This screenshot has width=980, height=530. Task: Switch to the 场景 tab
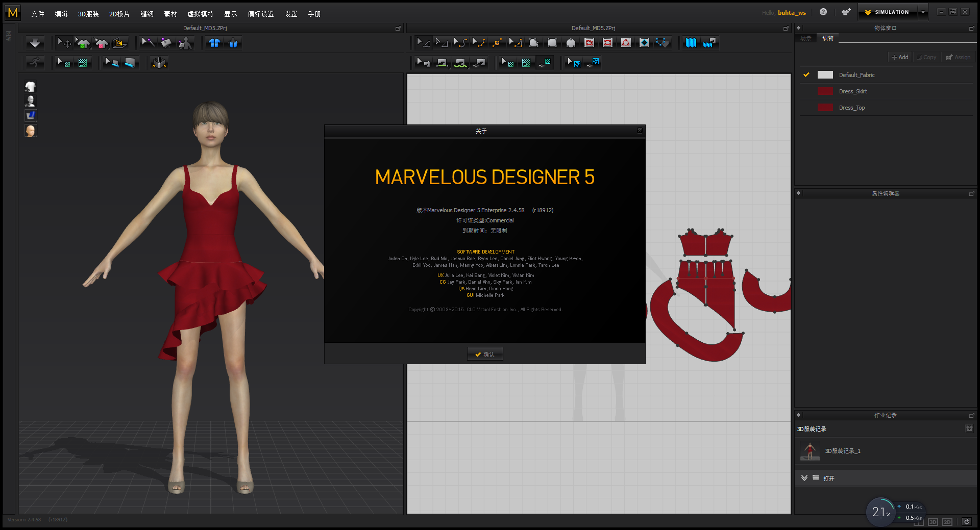[x=805, y=38]
